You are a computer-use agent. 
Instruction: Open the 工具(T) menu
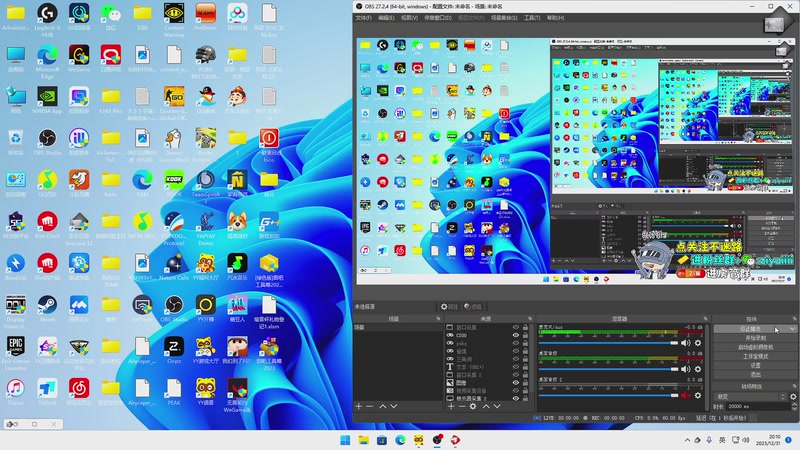click(x=532, y=17)
